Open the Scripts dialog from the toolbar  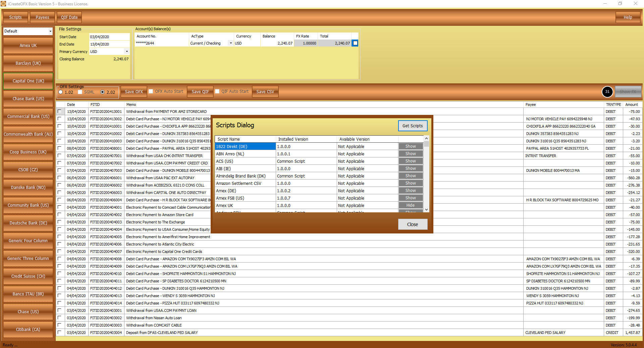pyautogui.click(x=15, y=17)
